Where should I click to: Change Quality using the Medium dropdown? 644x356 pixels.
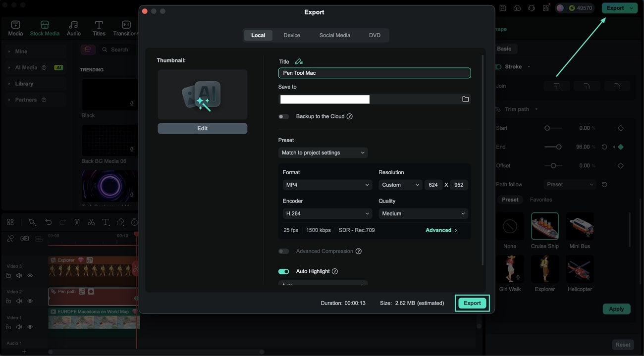423,213
